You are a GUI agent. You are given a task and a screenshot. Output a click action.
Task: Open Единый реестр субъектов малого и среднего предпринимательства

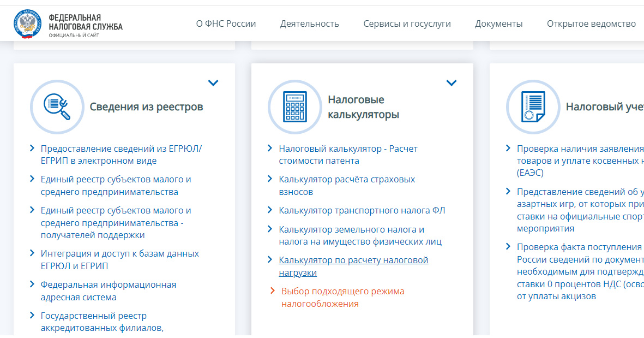pyautogui.click(x=116, y=186)
